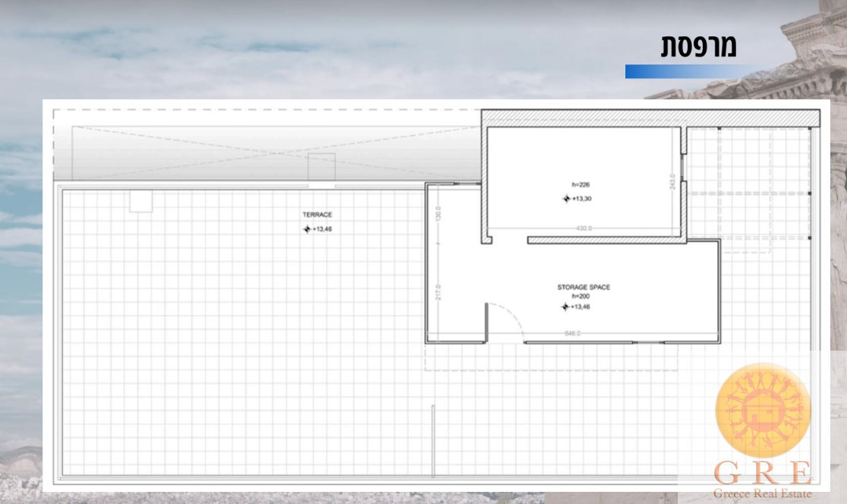
Task: Click the level marker beside +13,30
Action: [565, 199]
